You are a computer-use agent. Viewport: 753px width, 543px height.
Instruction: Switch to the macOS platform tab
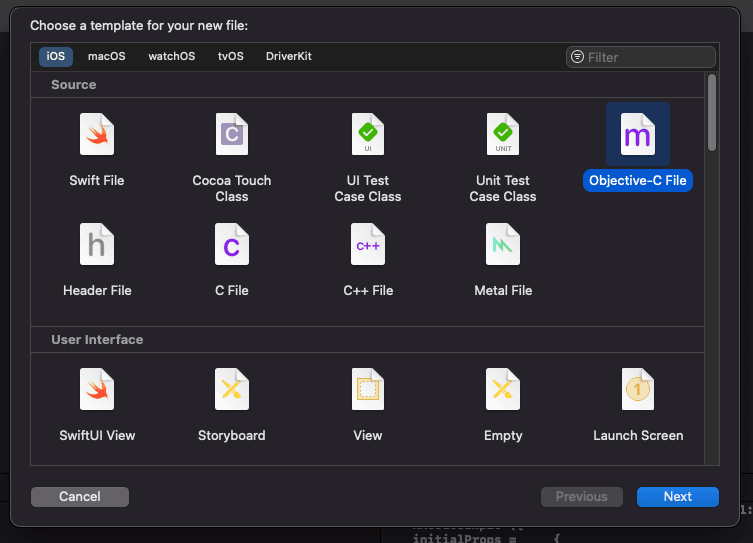(107, 57)
